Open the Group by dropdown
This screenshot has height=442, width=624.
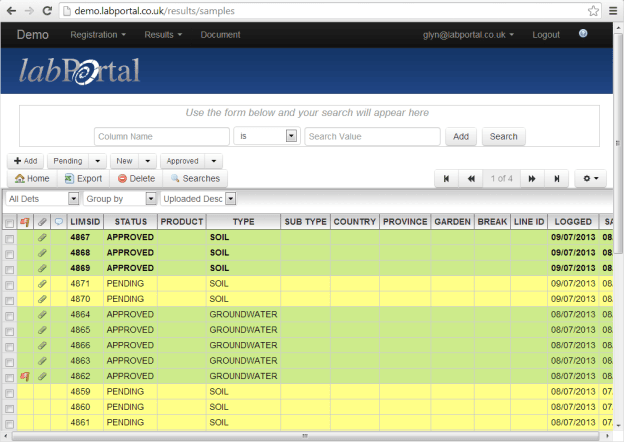pyautogui.click(x=120, y=199)
